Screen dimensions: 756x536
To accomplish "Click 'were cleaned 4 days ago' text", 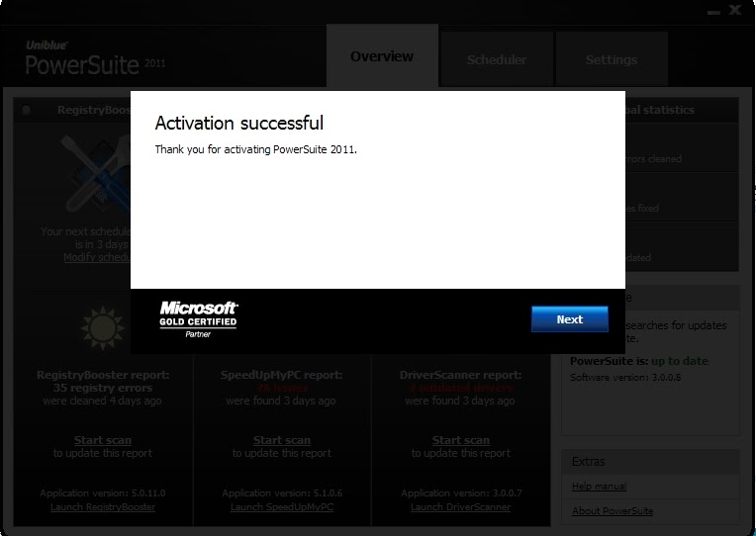I will (x=102, y=402).
